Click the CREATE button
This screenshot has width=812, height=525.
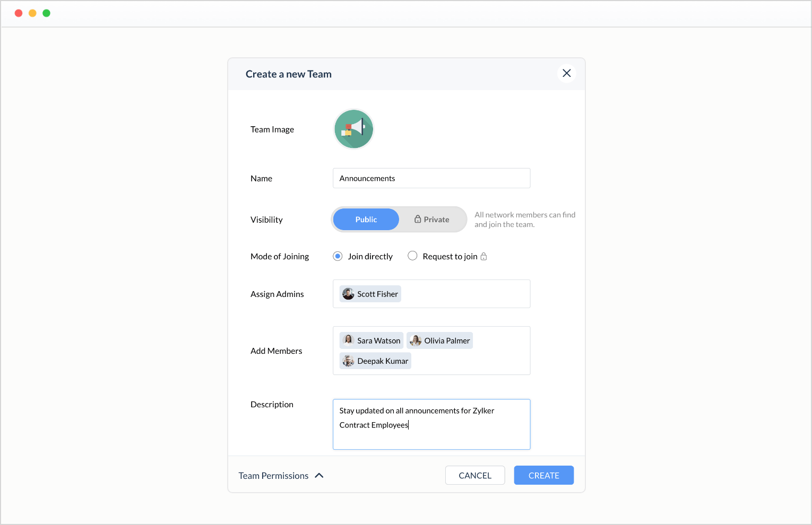pos(543,475)
